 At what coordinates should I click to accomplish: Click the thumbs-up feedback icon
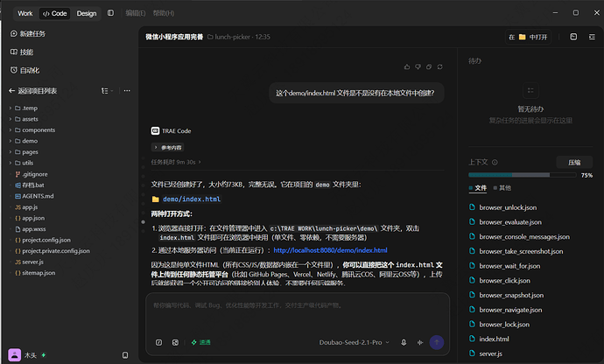407,67
